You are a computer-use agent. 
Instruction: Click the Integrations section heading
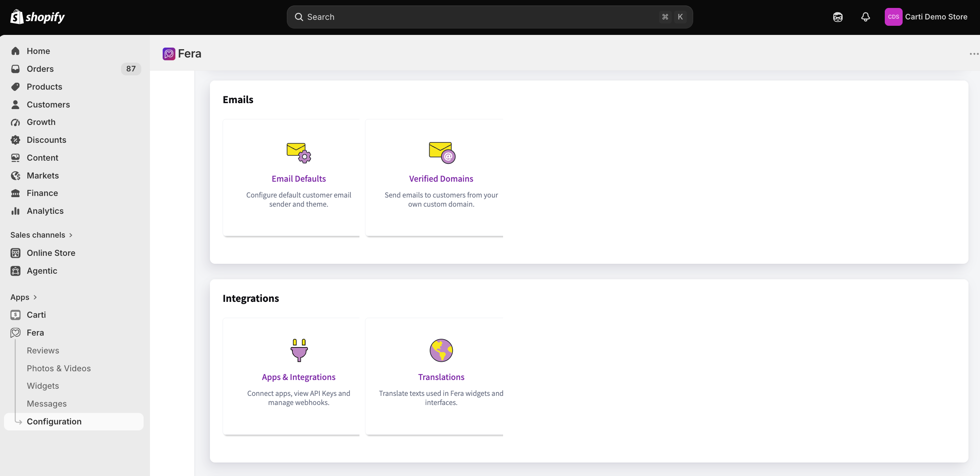point(251,298)
